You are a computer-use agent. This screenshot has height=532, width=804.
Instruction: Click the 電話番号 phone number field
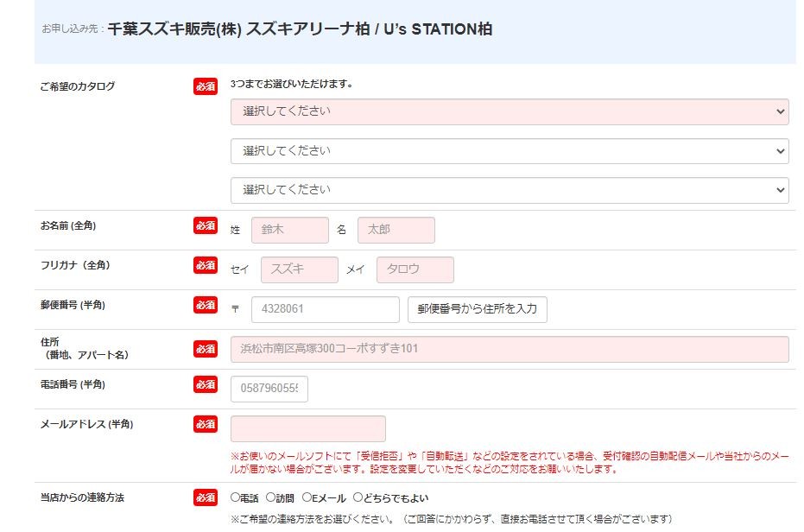pos(269,389)
